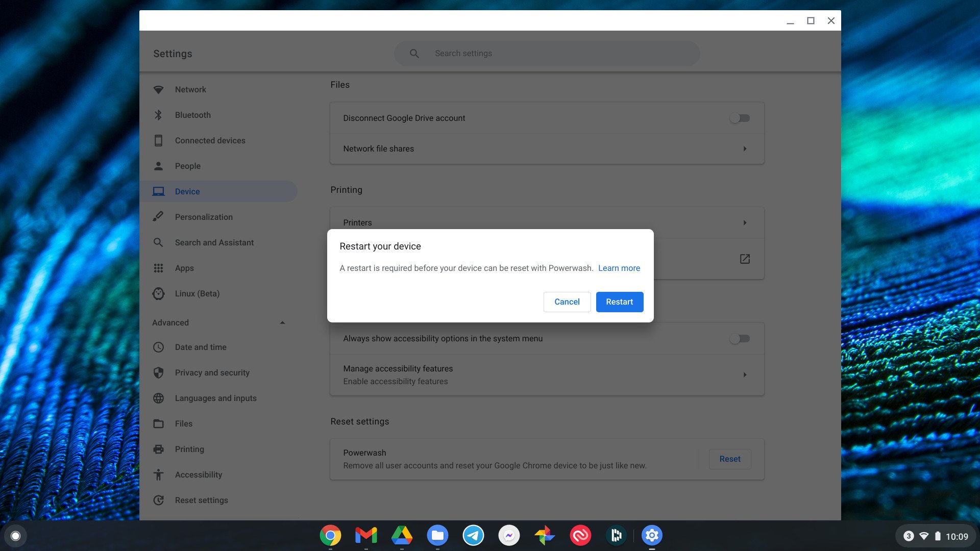Open the status tray clock area
This screenshot has height=551, width=980.
click(935, 536)
